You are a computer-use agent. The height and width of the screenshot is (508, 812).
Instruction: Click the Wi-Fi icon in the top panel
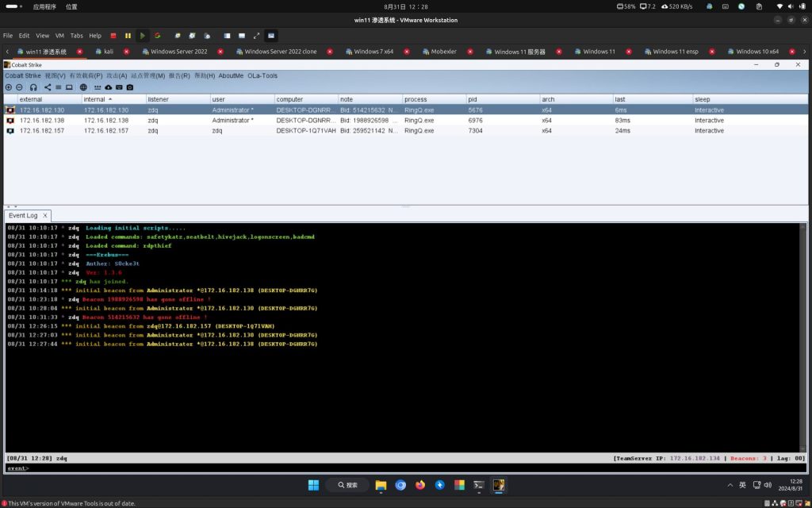click(x=779, y=6)
